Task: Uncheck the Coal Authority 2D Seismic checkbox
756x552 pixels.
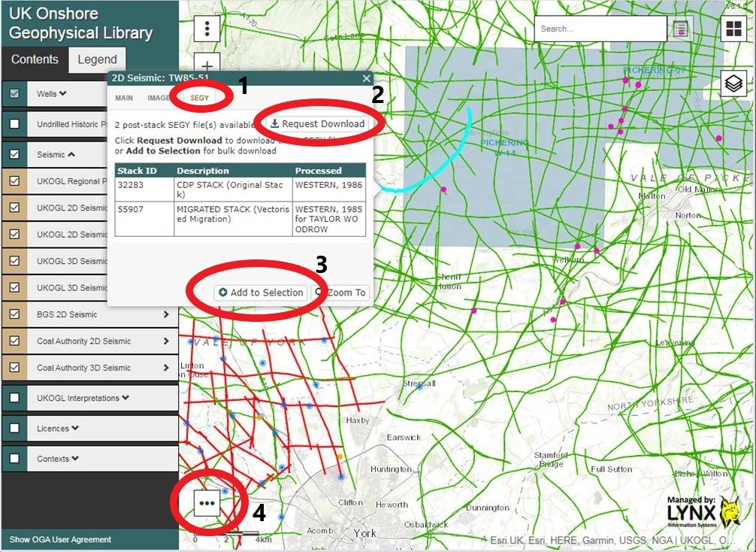Action: [x=14, y=341]
